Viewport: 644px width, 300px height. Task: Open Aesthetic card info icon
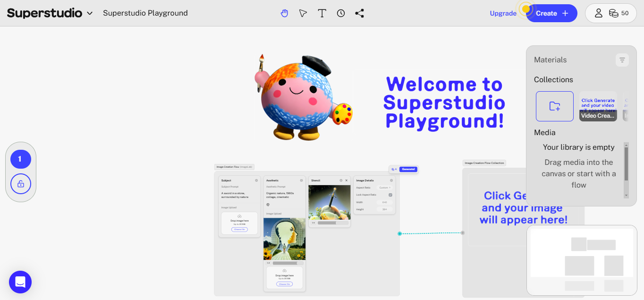(301, 180)
